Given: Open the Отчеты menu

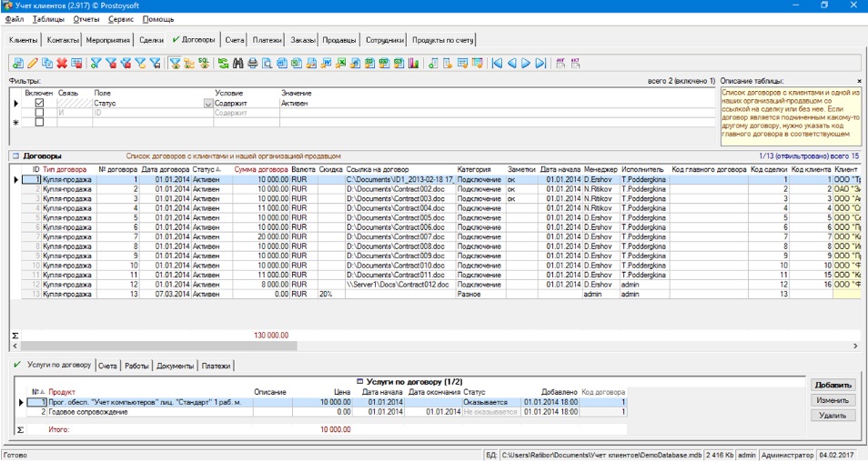Looking at the screenshot, I should [86, 19].
